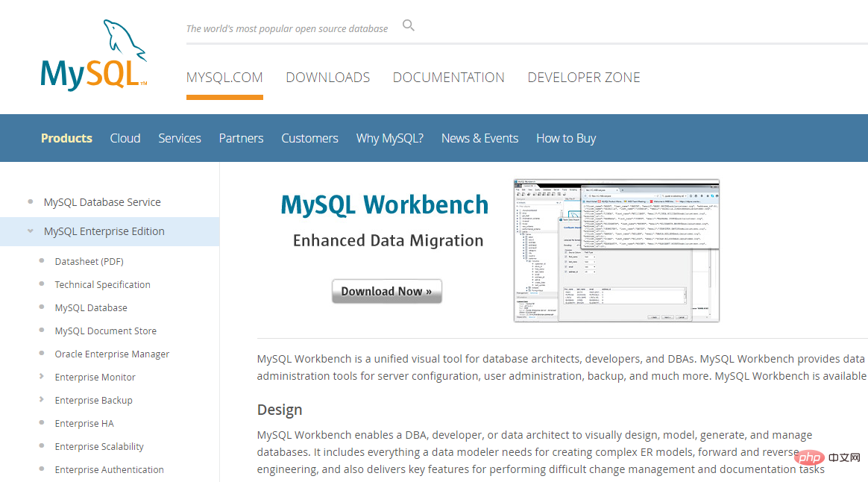The width and height of the screenshot is (868, 482).
Task: Open the MYSQL.COM tab
Action: [x=224, y=78]
